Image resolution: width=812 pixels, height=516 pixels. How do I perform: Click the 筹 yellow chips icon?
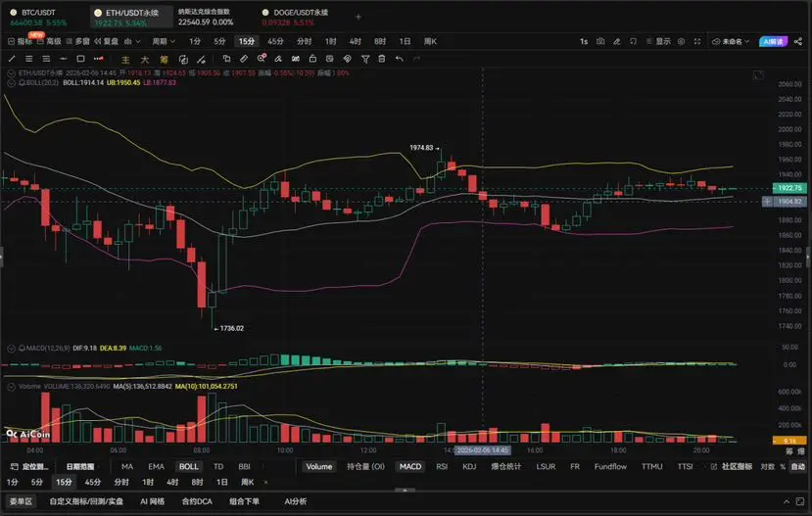(x=164, y=60)
